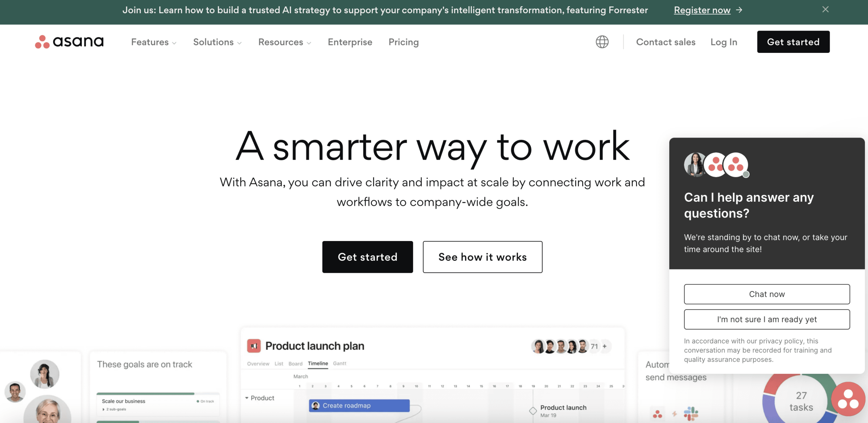Expand the Solutions dropdown menu
This screenshot has width=868, height=423.
pyautogui.click(x=217, y=42)
